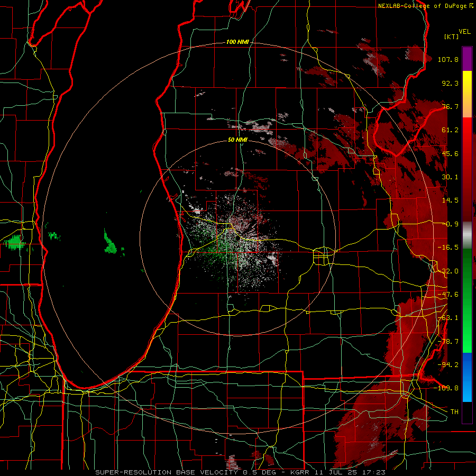Click the 107.8 velocity scale value
Viewport: 476px width, 476px height.
coord(448,59)
